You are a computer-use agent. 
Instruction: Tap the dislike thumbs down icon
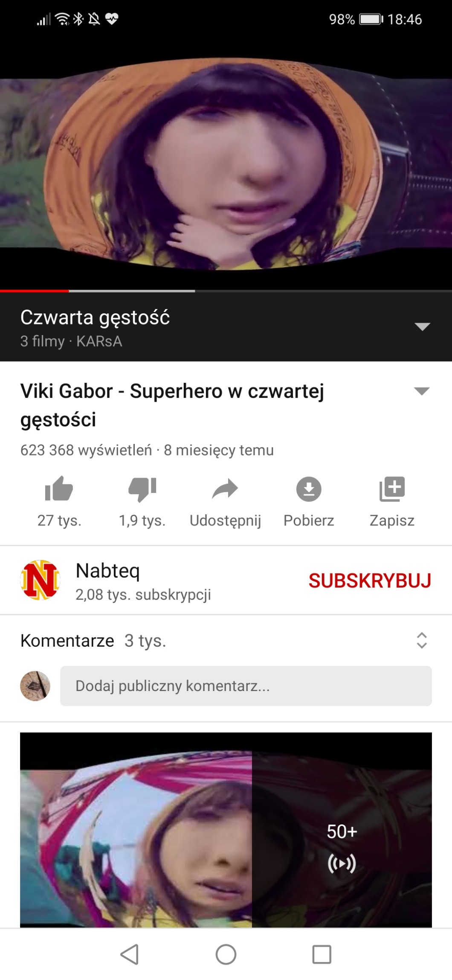[x=142, y=489]
